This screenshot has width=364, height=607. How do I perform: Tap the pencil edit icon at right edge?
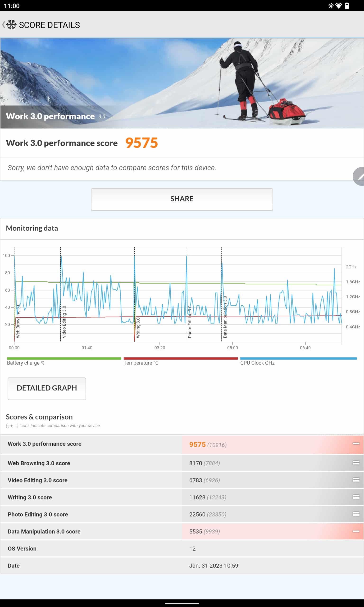click(359, 176)
